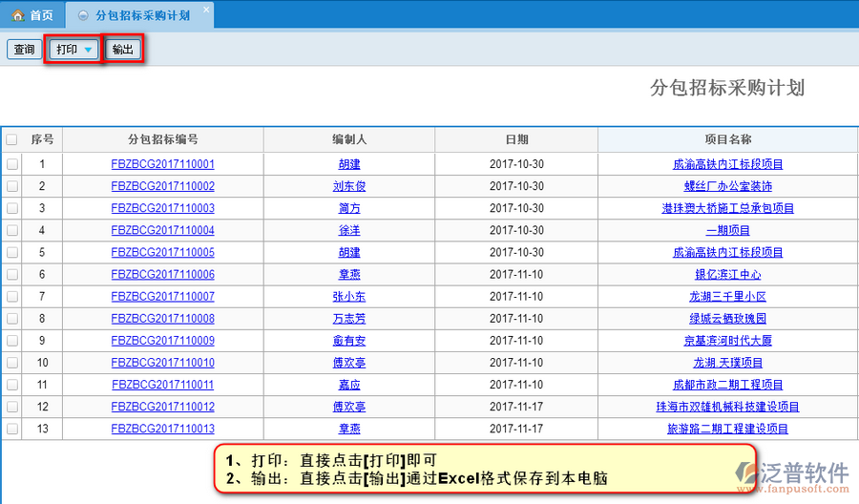
Task: Sort by 日期 column header
Action: click(515, 139)
